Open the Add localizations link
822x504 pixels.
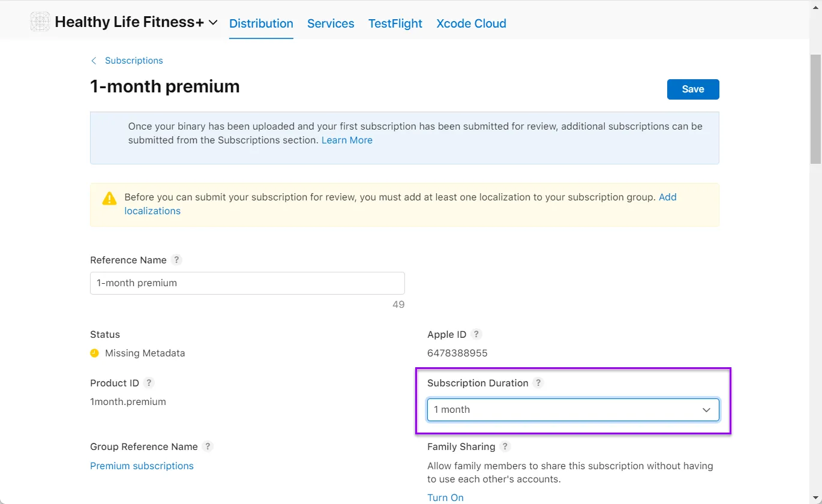point(152,211)
